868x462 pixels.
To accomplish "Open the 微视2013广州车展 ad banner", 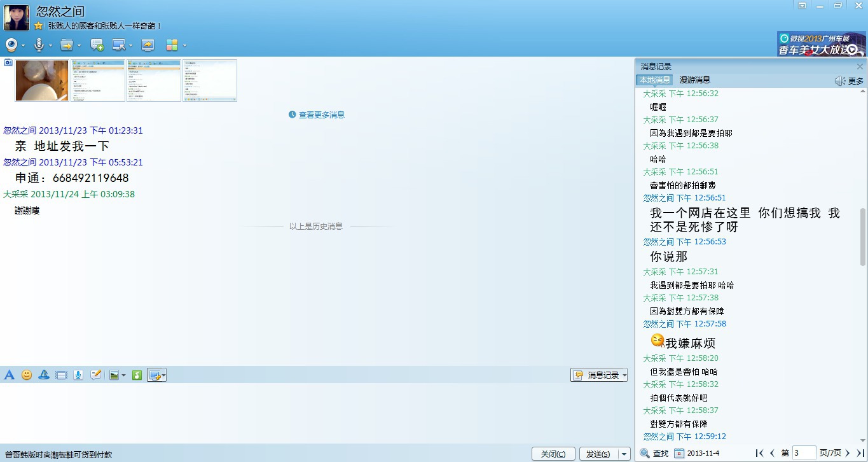I will [x=821, y=44].
